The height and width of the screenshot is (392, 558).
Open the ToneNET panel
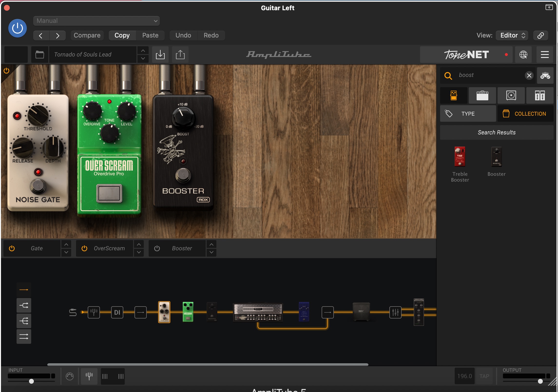pos(466,55)
